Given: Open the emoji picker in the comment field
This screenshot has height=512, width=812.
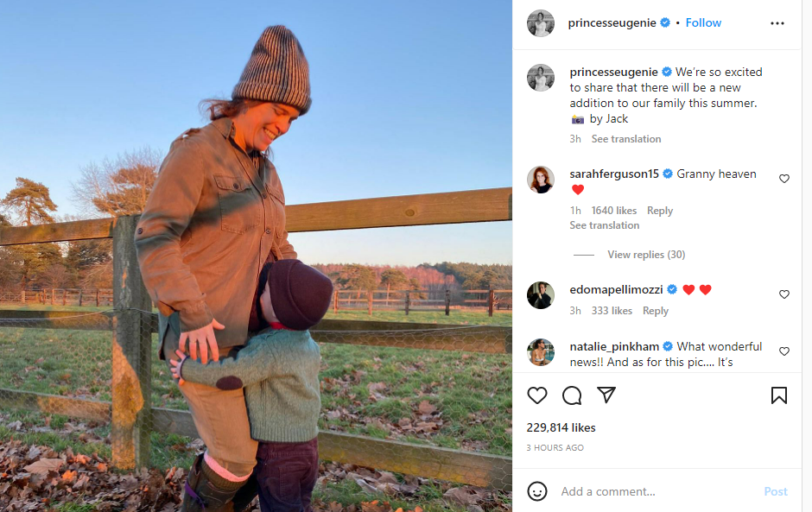Looking at the screenshot, I should 537,491.
